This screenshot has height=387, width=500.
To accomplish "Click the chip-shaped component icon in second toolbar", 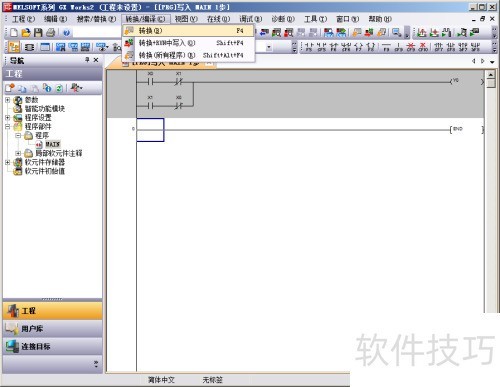I will [29, 47].
